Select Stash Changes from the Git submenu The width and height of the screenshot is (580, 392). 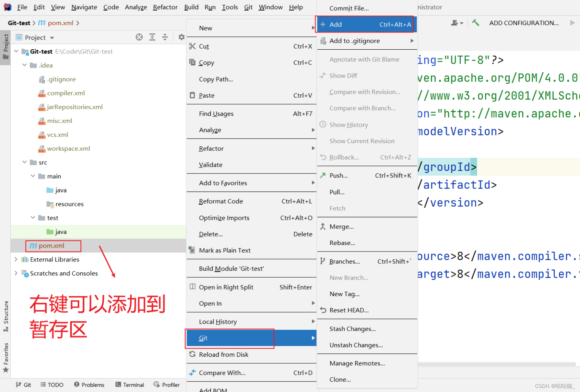353,329
